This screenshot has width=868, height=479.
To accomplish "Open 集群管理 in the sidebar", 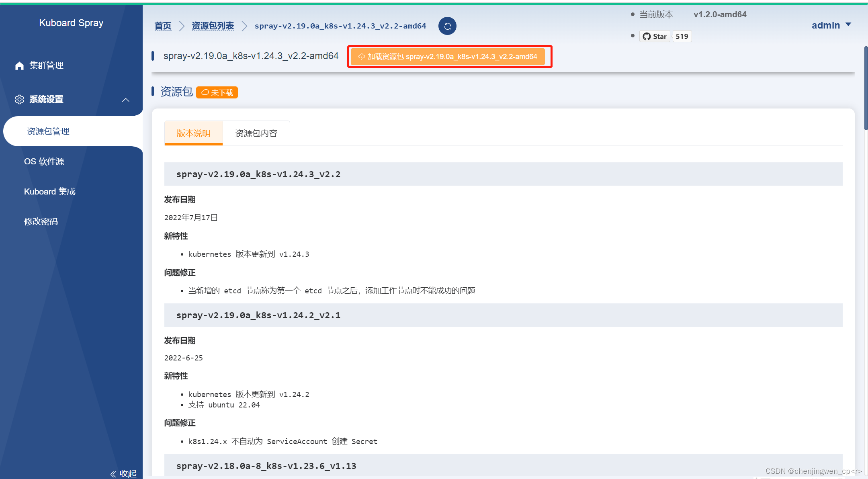I will (x=46, y=66).
